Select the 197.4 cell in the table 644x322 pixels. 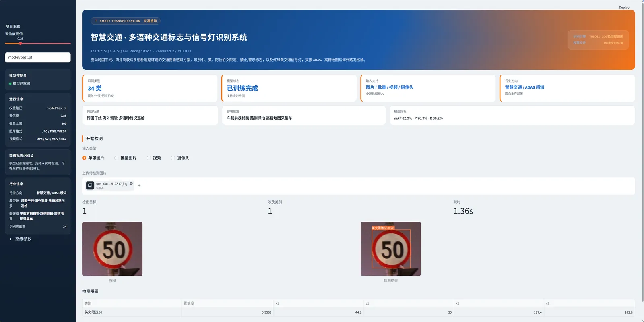499,312
